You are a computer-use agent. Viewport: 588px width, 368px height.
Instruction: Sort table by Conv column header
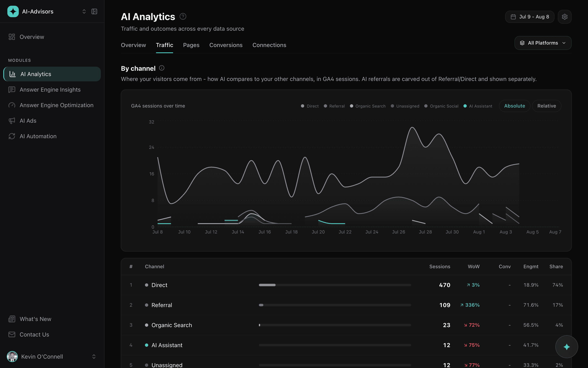[505, 267]
